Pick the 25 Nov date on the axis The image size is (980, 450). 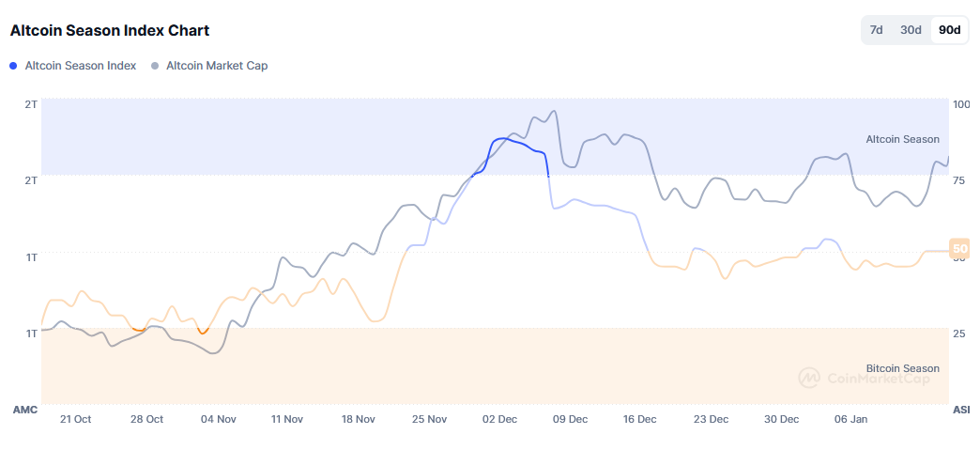pyautogui.click(x=430, y=419)
